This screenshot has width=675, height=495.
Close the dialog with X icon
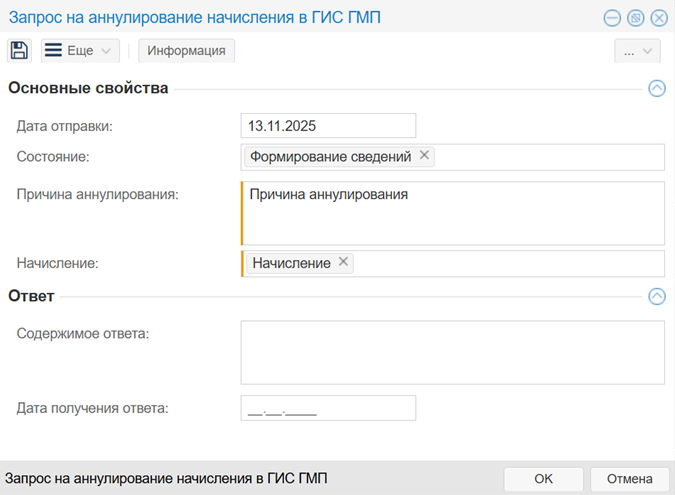[x=658, y=18]
